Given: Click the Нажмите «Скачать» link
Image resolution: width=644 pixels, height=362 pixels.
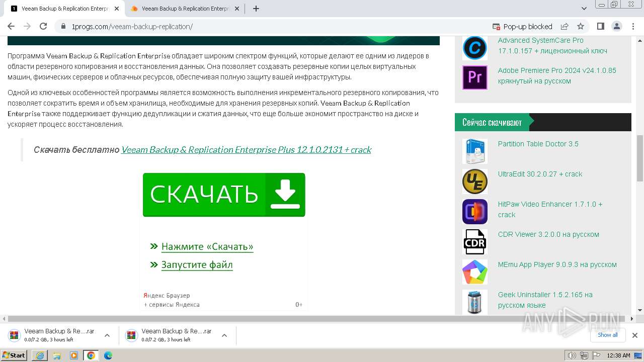Looking at the screenshot, I should 207,247.
